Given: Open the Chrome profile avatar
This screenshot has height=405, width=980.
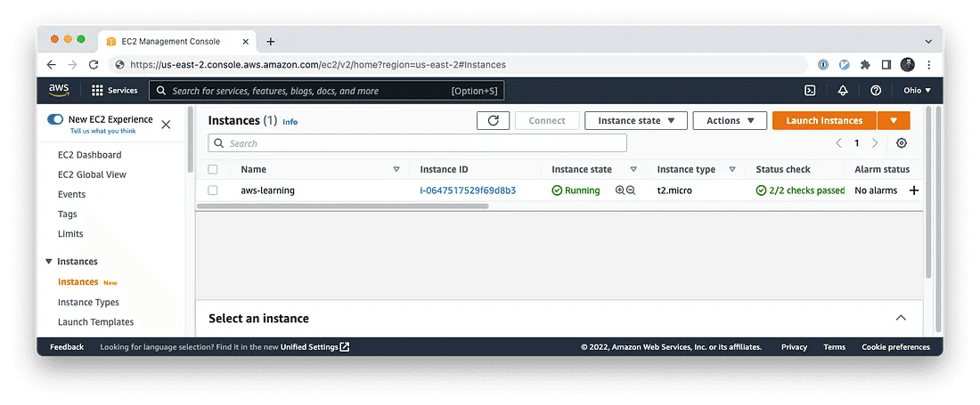Looking at the screenshot, I should pos(908,64).
